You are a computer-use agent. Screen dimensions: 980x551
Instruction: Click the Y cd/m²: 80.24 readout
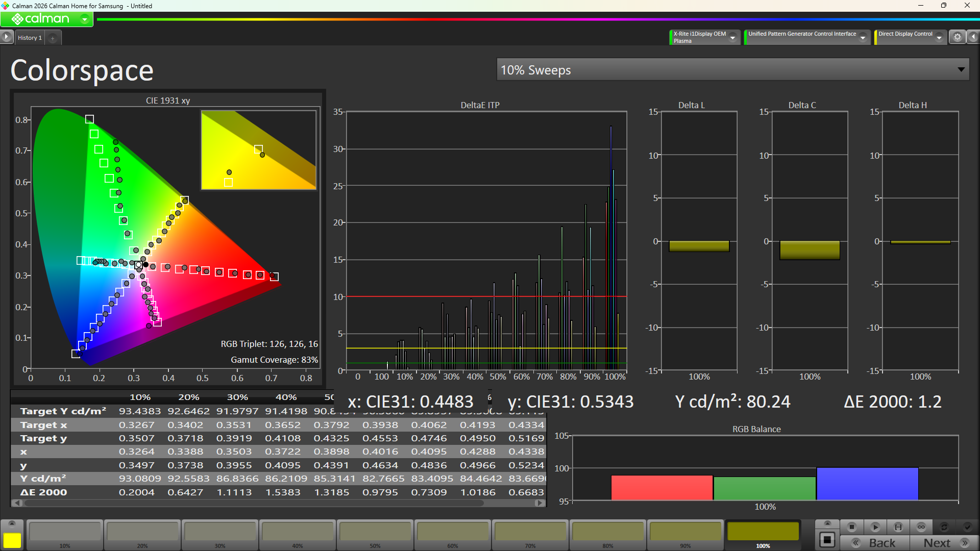click(732, 402)
